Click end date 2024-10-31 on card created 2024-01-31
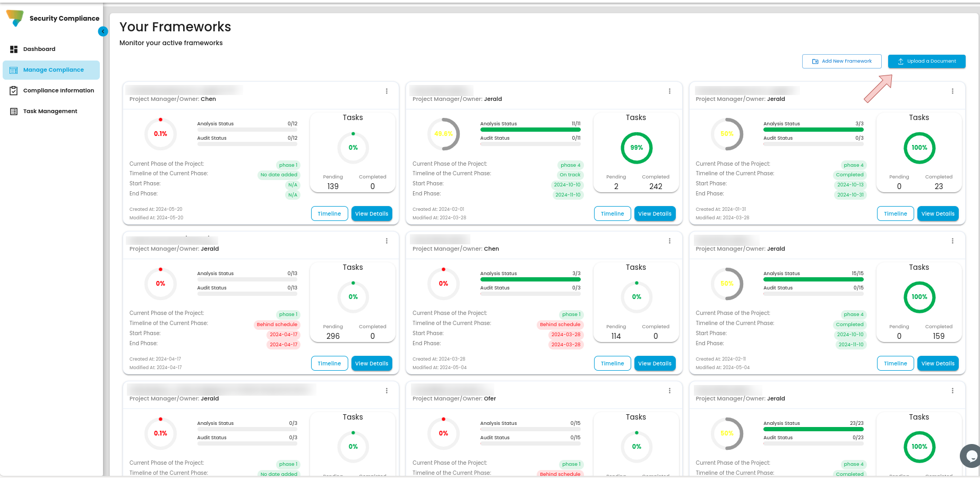 [x=850, y=195]
